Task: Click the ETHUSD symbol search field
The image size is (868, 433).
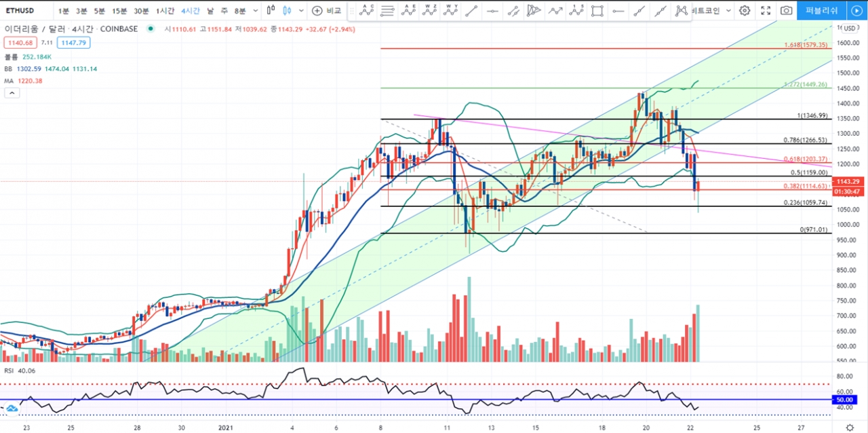Action: [23, 11]
